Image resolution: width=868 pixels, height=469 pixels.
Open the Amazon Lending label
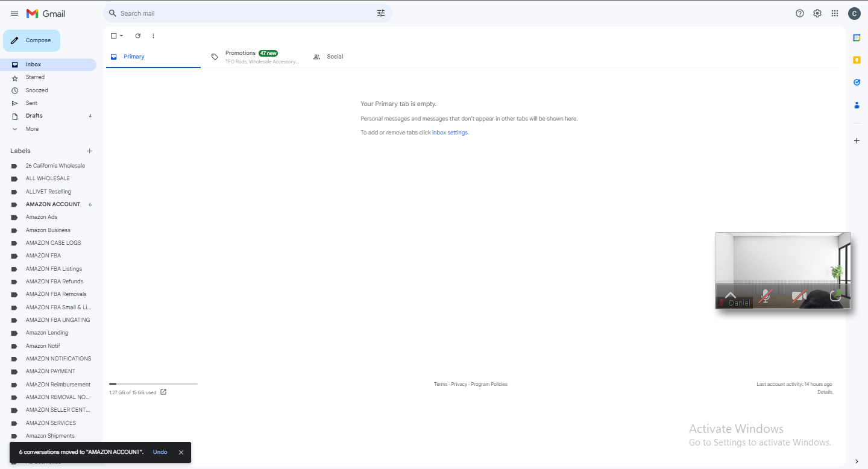pyautogui.click(x=48, y=333)
